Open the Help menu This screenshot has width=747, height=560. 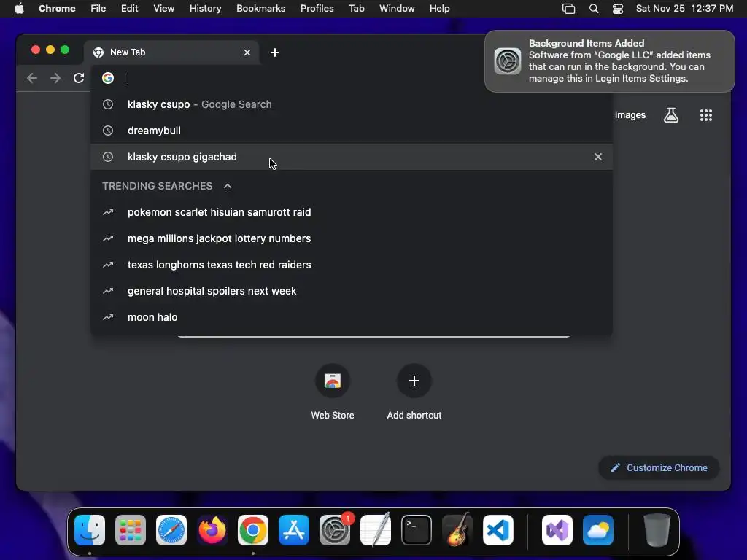(439, 9)
